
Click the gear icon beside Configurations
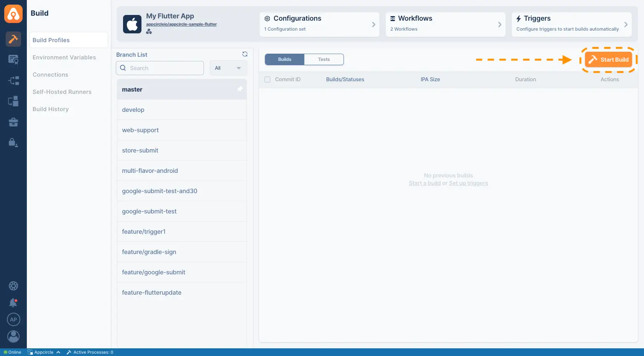[x=268, y=18]
